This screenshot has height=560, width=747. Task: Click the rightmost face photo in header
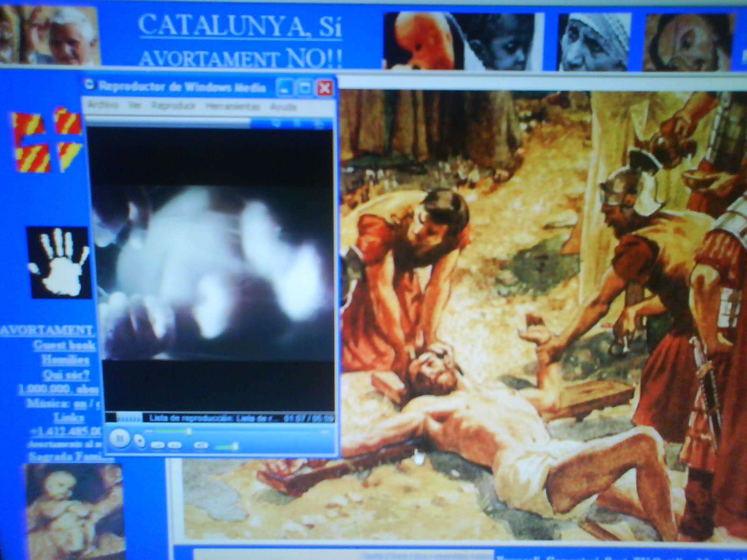(x=687, y=43)
